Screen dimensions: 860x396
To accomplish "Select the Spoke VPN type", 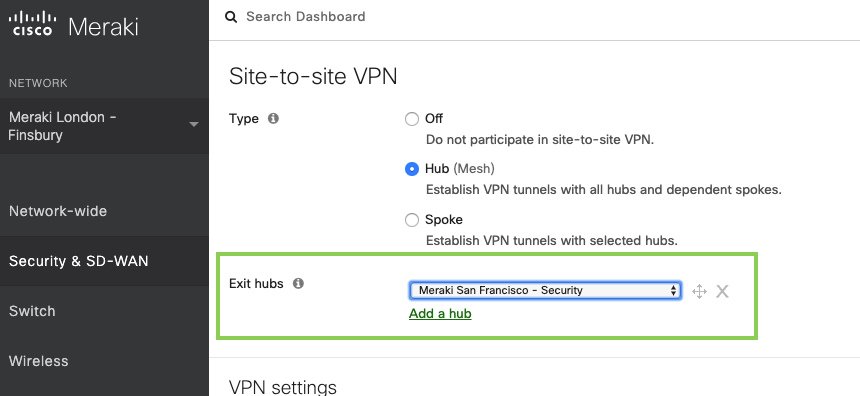I will pyautogui.click(x=411, y=220).
